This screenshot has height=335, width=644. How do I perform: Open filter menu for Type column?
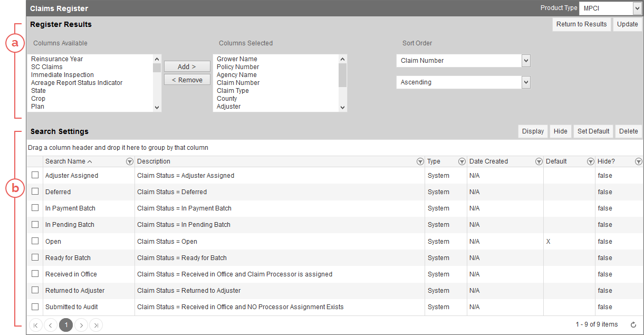[462, 162]
